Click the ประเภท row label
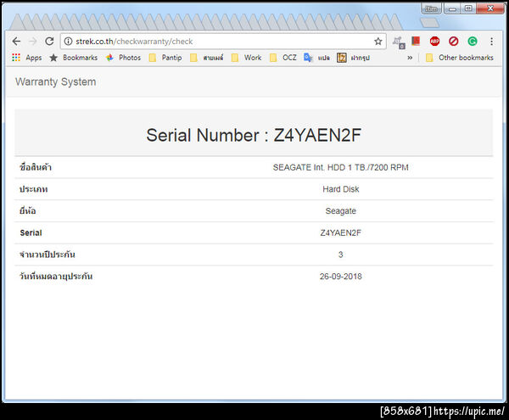This screenshot has width=509, height=420. [34, 189]
